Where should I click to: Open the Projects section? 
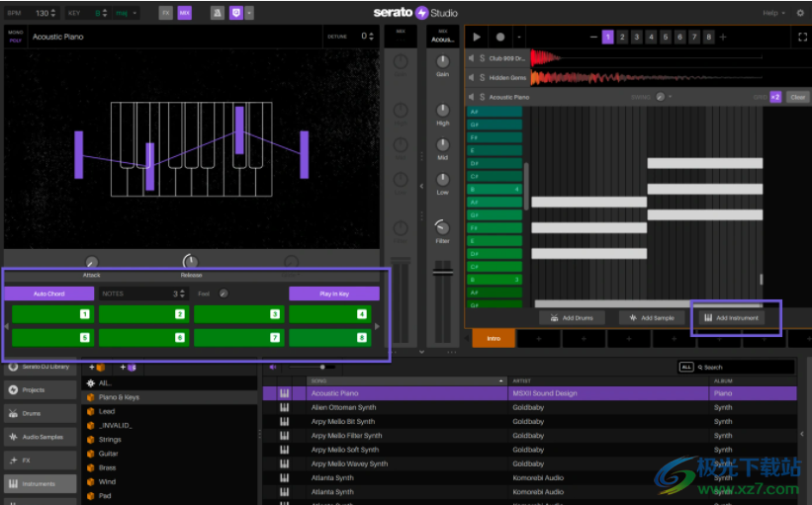[41, 389]
